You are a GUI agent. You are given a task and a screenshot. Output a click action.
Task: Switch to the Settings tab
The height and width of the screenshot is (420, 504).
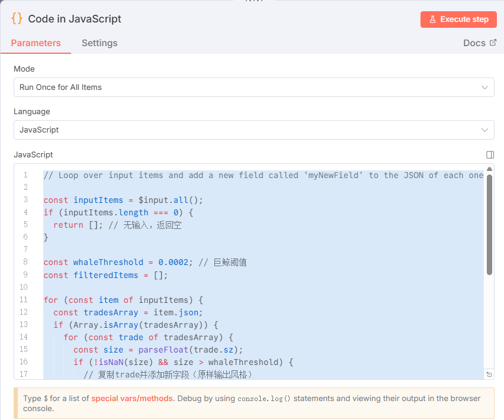tap(99, 43)
